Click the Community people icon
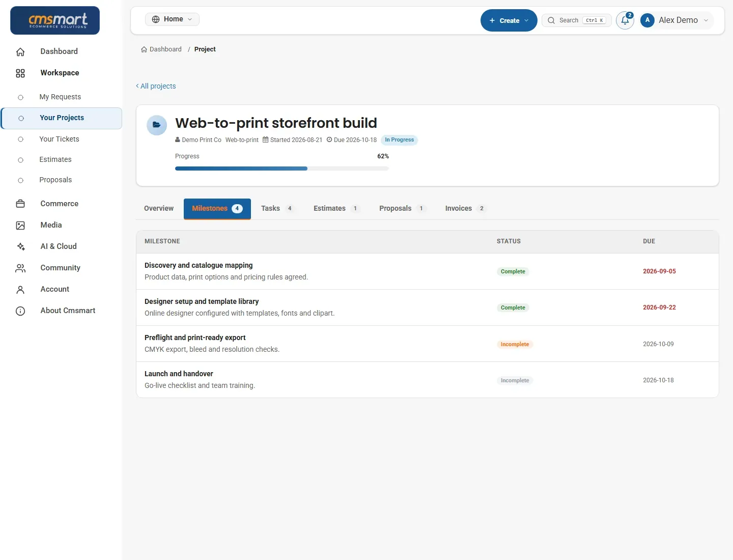The image size is (733, 560). coord(20,268)
